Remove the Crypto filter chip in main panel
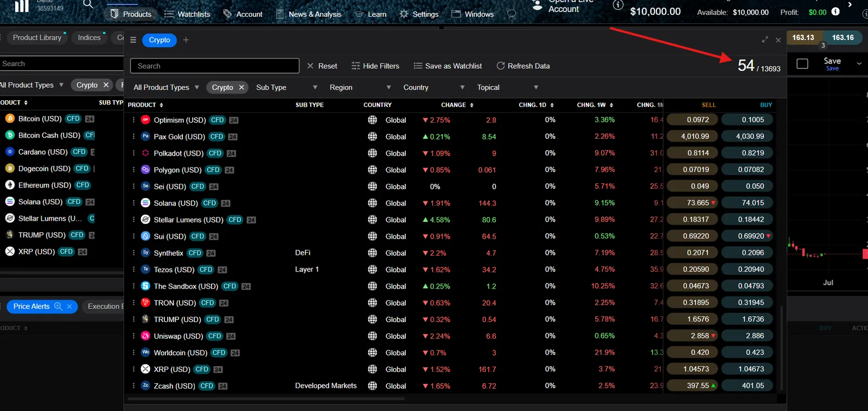 click(241, 87)
